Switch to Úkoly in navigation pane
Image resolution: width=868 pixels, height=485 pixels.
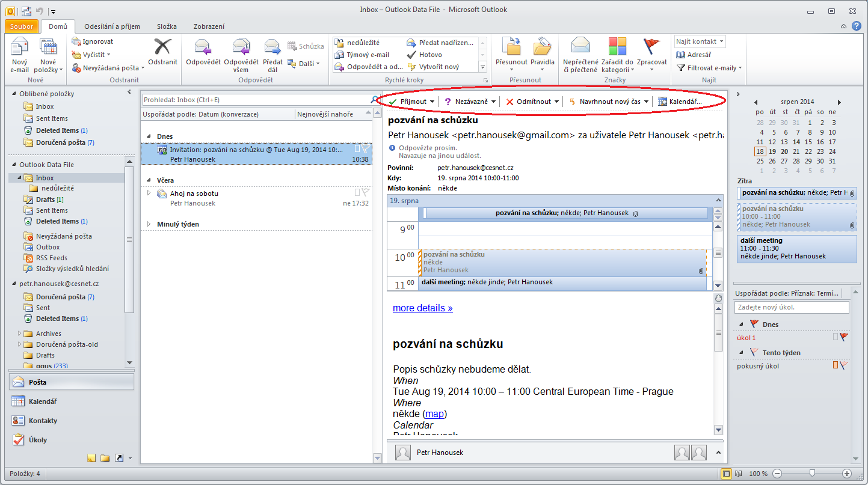coord(72,440)
